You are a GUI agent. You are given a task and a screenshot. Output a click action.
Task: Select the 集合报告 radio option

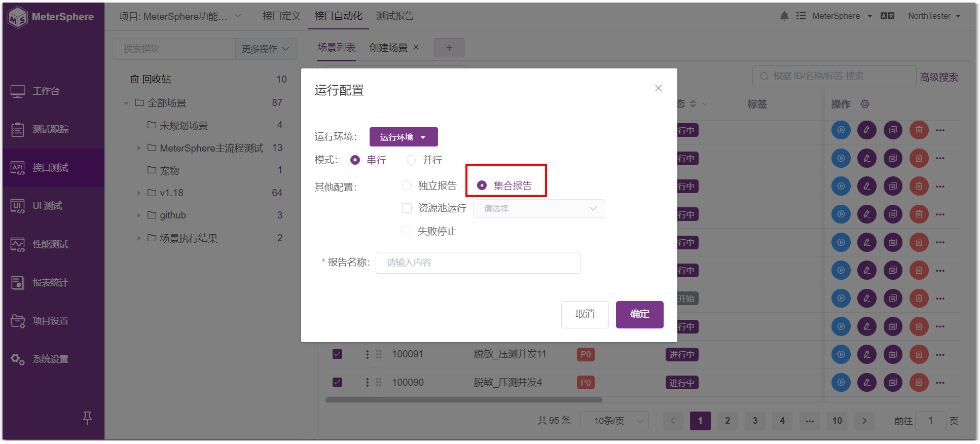pos(482,186)
